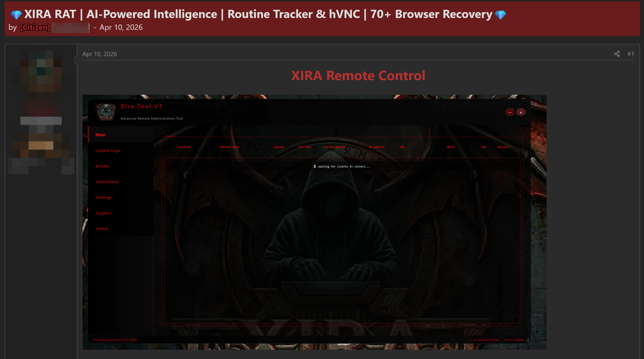
Task: Click the AFK Time column header
Action: point(304,147)
